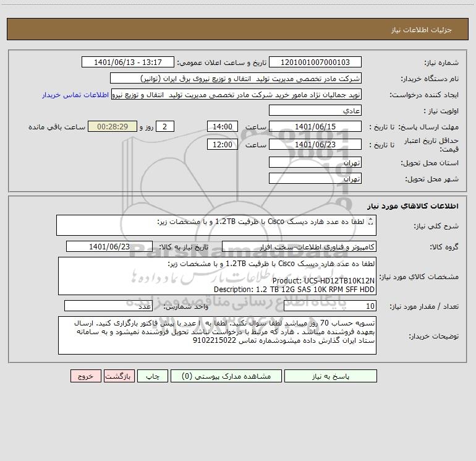Click the شرح کلی نیاز text area

pyautogui.click(x=216, y=225)
